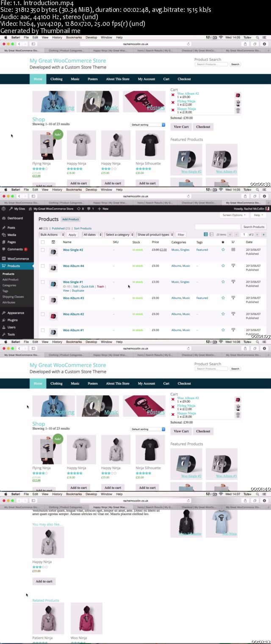Click the Filter button

[181, 235]
